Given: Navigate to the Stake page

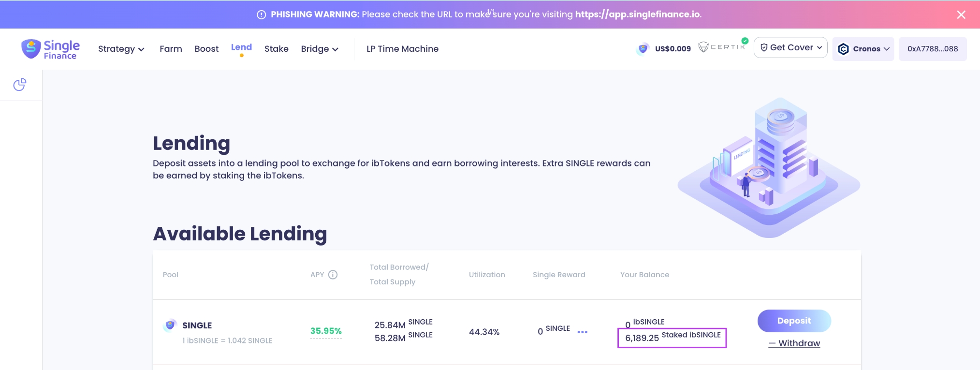Looking at the screenshot, I should (x=276, y=49).
